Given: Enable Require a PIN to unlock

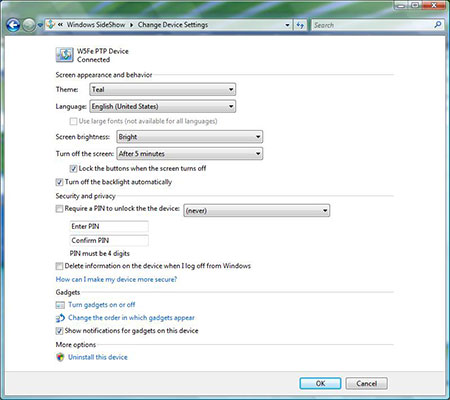Looking at the screenshot, I should click(59, 209).
